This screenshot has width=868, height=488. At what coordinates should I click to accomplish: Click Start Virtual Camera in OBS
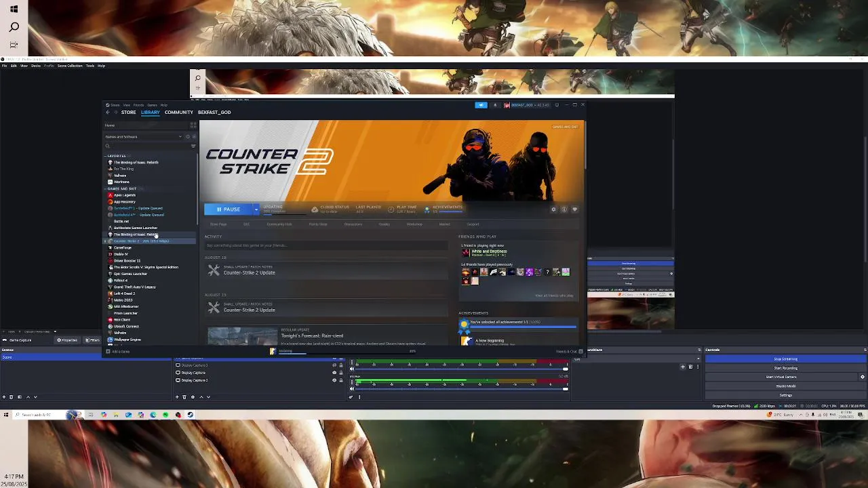tap(781, 377)
